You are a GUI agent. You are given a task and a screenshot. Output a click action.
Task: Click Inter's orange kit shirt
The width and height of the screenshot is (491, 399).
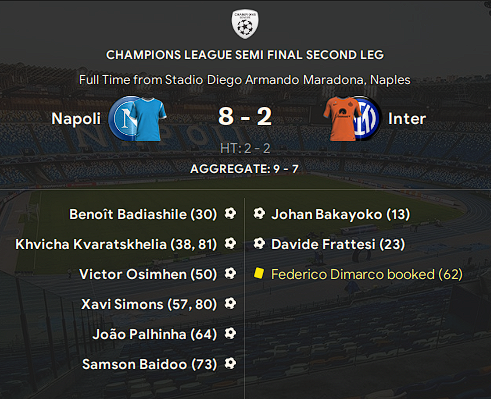point(342,119)
